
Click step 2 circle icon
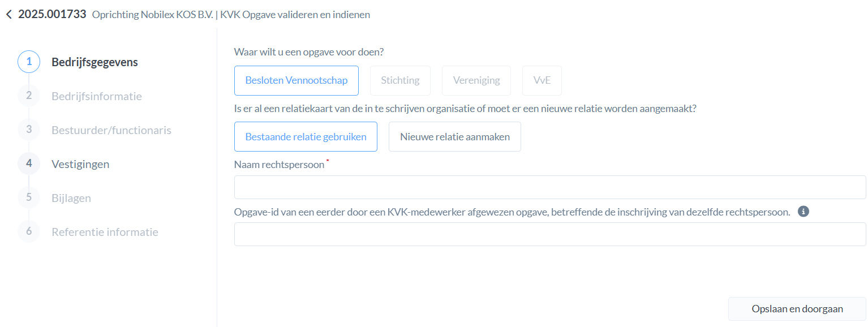(29, 96)
